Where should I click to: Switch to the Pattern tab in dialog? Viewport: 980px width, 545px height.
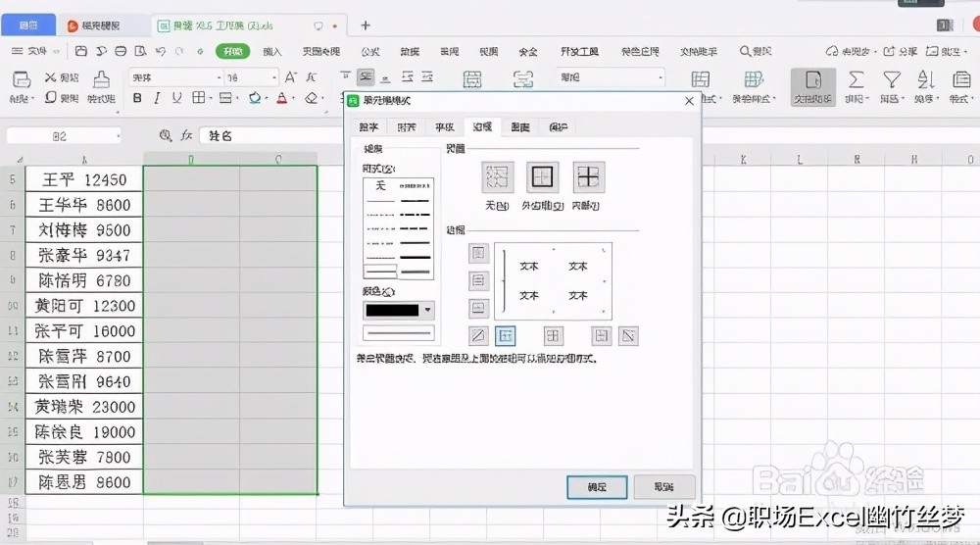coord(520,126)
